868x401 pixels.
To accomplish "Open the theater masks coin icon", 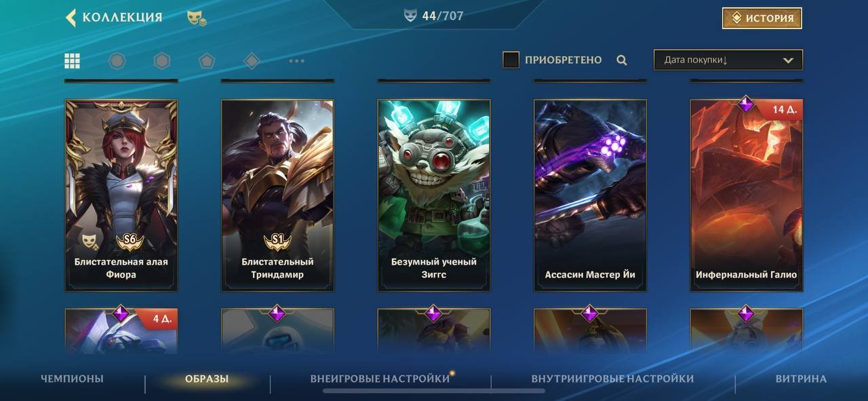I will coord(197,18).
